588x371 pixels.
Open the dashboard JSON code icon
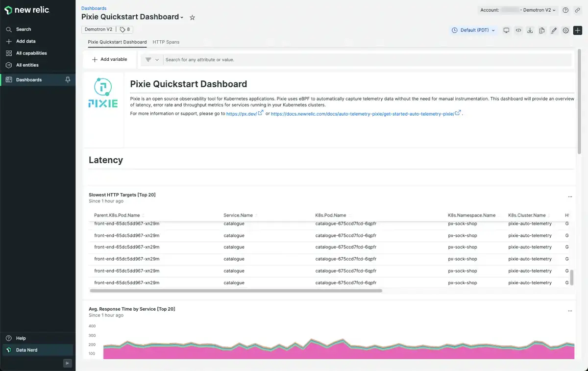click(518, 30)
